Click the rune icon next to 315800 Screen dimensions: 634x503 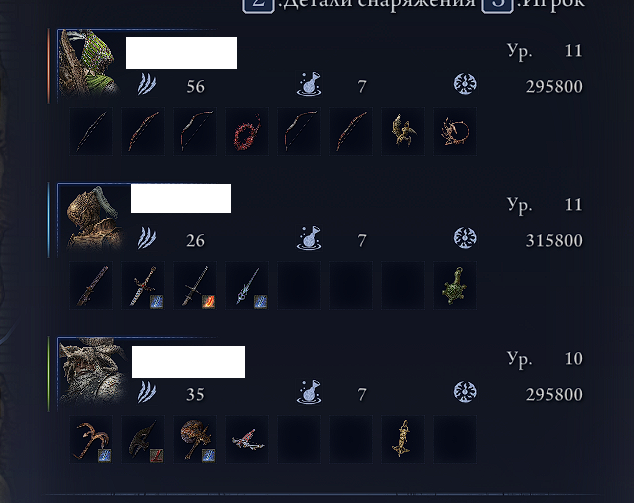point(465,238)
